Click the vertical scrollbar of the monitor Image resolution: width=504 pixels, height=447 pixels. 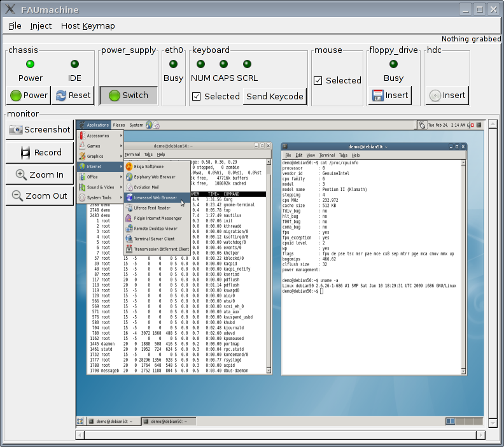pyautogui.click(x=491, y=274)
